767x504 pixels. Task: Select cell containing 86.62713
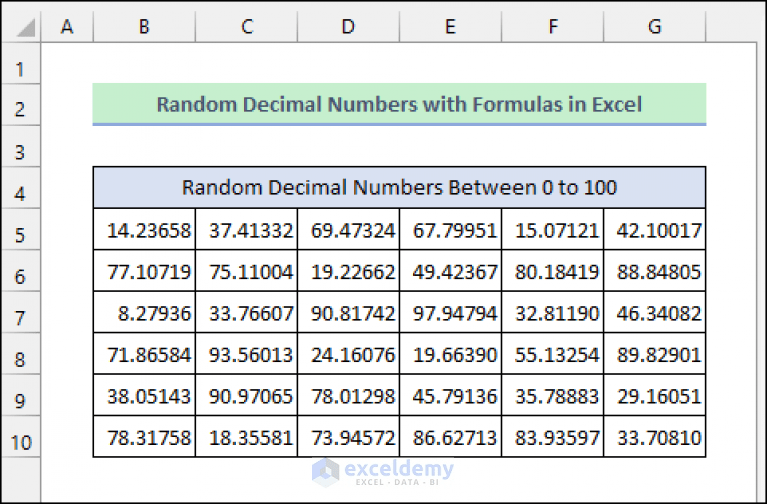point(451,437)
